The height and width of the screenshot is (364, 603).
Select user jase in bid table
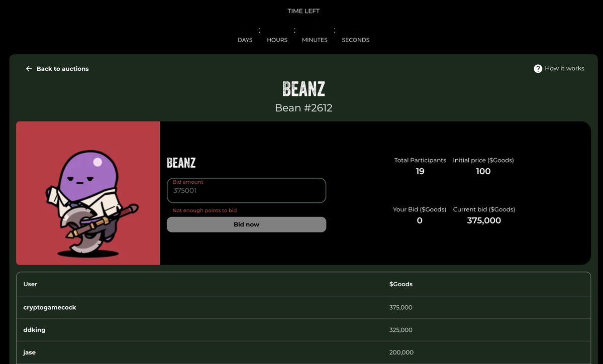tap(30, 352)
